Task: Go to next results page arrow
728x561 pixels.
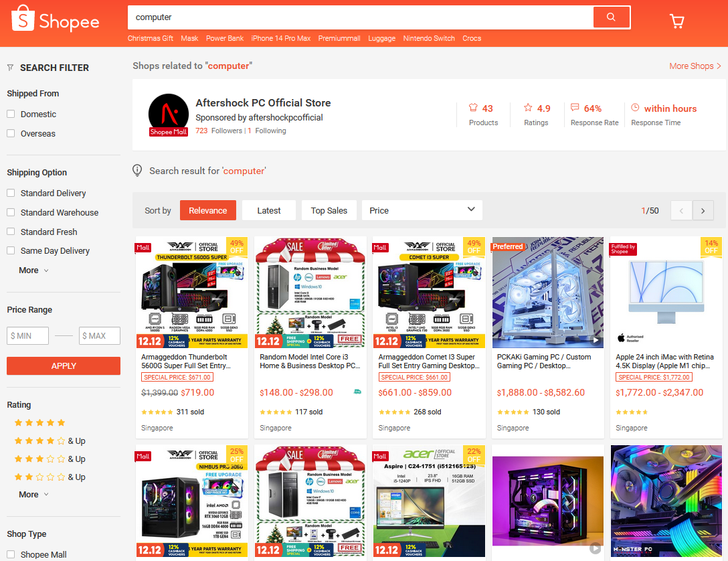Action: pos(703,210)
